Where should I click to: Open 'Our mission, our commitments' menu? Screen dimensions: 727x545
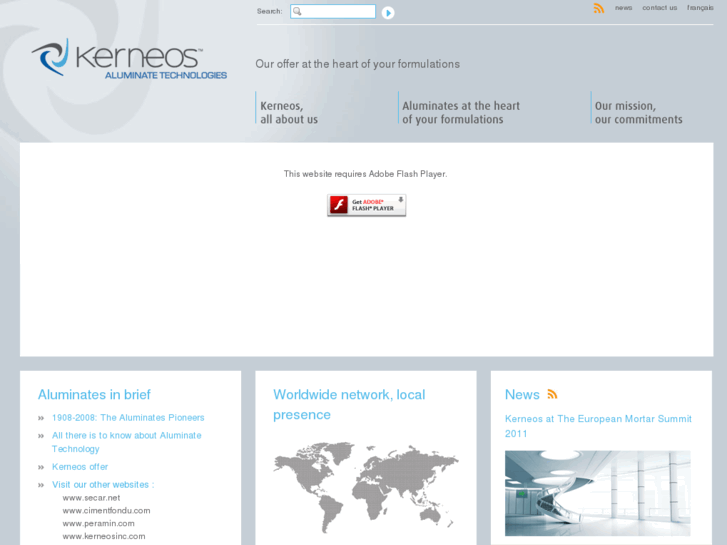(638, 112)
